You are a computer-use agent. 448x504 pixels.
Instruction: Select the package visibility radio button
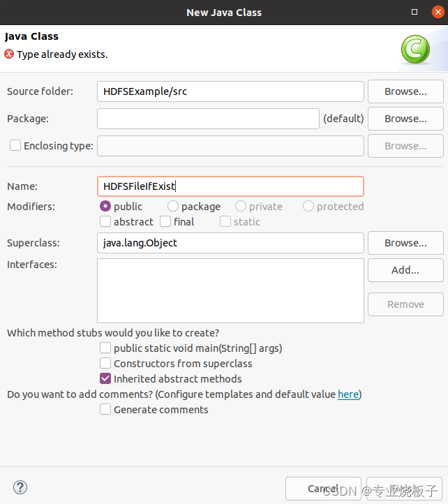click(173, 207)
